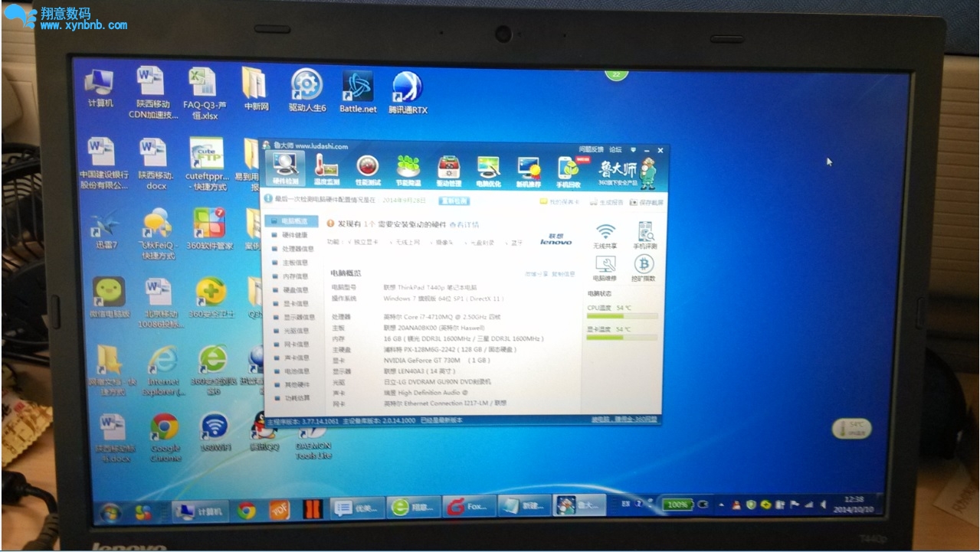Image resolution: width=980 pixels, height=552 pixels.
Task: Open the 性能测试 performance test tool
Action: pos(368,170)
